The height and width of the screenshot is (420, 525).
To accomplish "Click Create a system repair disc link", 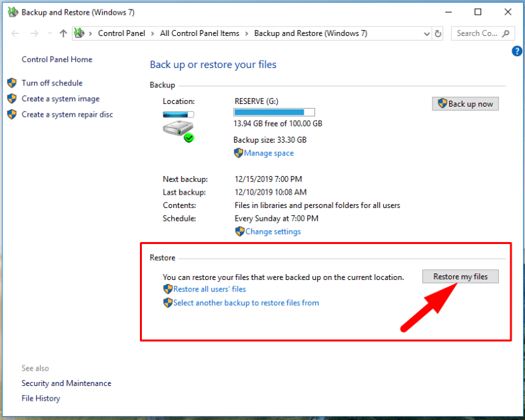I will click(67, 115).
